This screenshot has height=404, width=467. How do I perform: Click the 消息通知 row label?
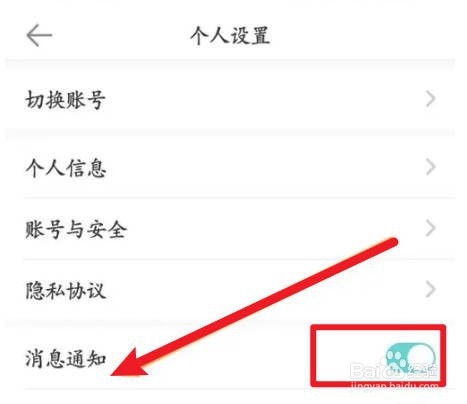click(66, 359)
